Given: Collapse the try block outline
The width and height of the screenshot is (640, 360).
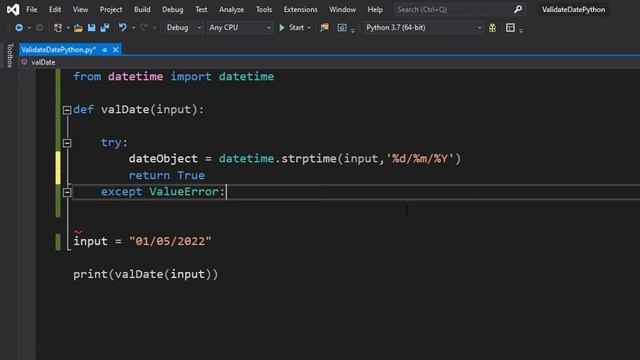Looking at the screenshot, I should tap(67, 143).
